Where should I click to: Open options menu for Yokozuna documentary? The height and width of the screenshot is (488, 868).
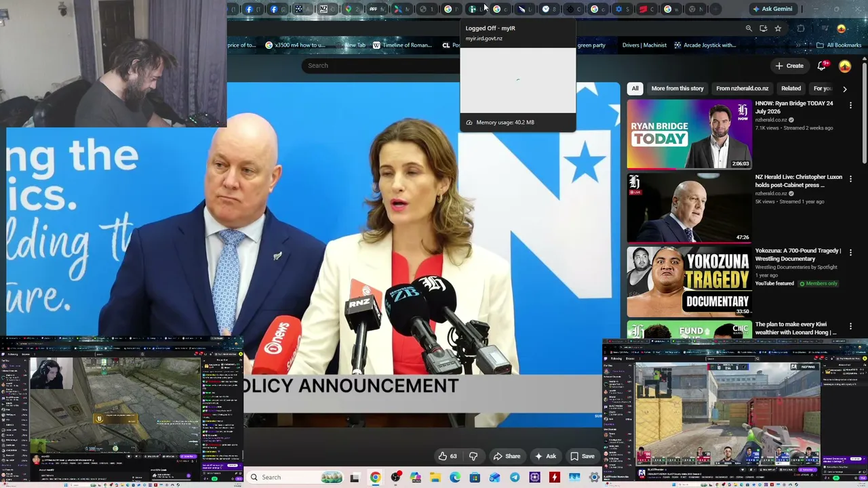pos(850,252)
